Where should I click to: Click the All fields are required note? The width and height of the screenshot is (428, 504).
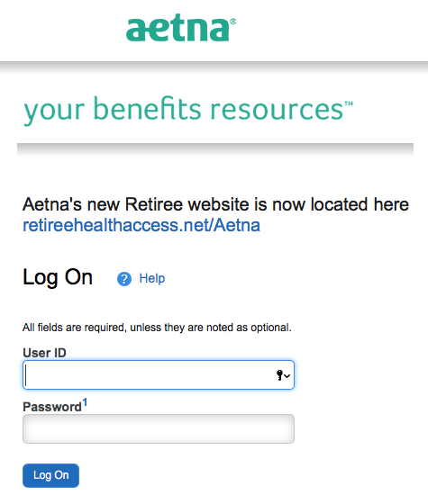coord(157,328)
